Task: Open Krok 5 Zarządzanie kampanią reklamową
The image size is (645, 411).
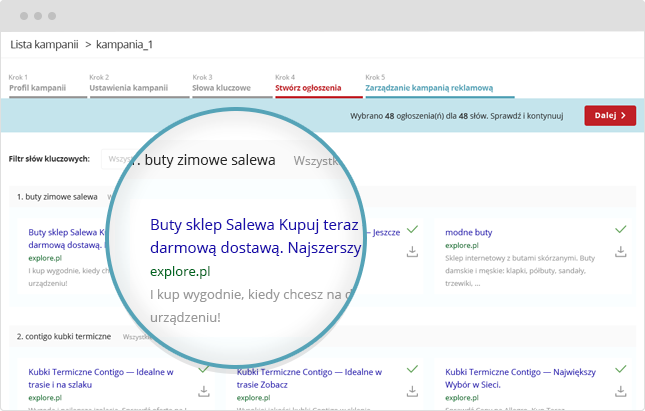Action: coord(439,87)
